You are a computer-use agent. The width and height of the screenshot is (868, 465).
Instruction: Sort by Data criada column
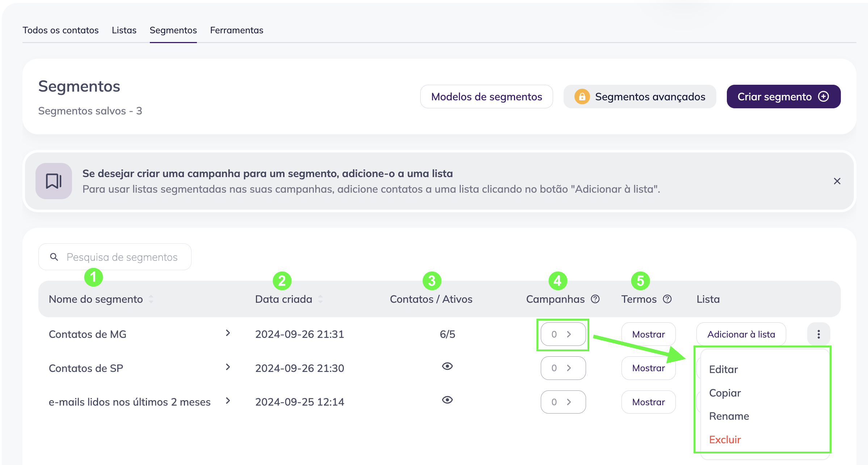pos(320,299)
